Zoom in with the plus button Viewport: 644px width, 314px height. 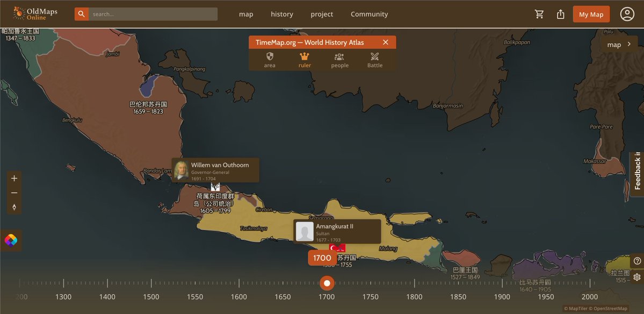[x=15, y=179]
